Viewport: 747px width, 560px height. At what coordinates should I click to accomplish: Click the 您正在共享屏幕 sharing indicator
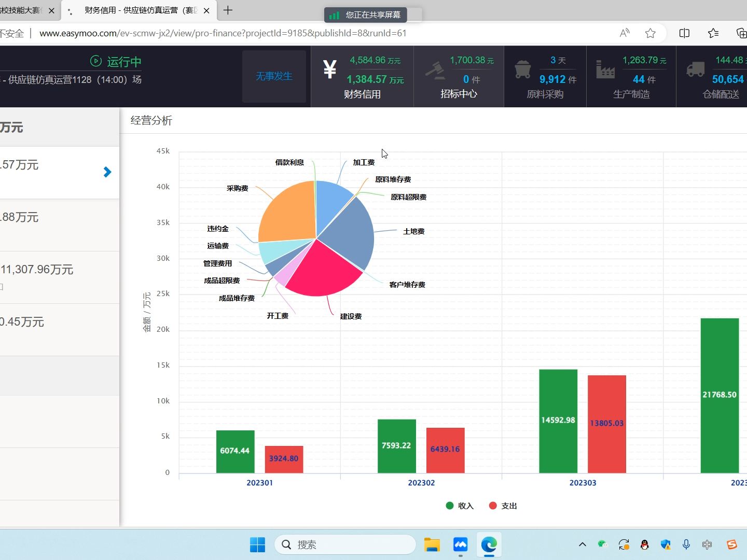[366, 15]
